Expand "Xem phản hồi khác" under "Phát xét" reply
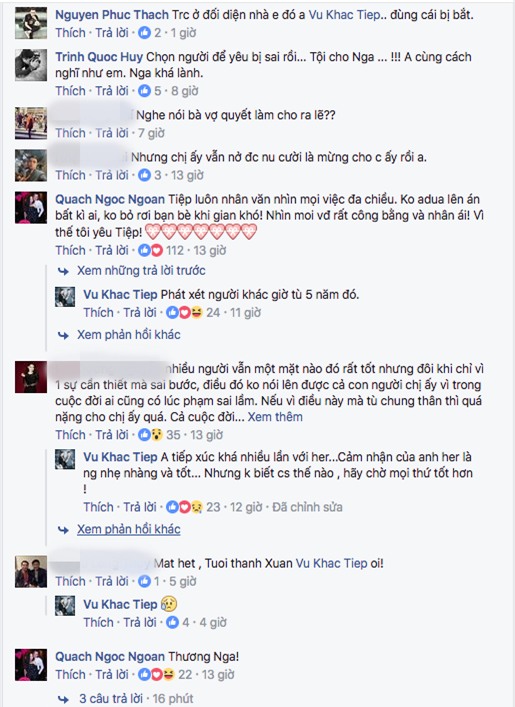The height and width of the screenshot is (707, 515). [129, 335]
